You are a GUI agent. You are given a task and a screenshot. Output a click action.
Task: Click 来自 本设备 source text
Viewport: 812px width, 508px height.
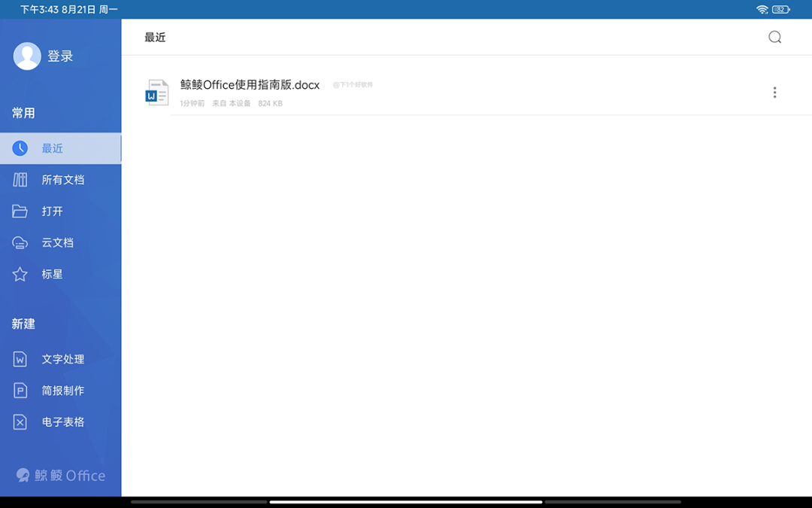click(x=232, y=103)
